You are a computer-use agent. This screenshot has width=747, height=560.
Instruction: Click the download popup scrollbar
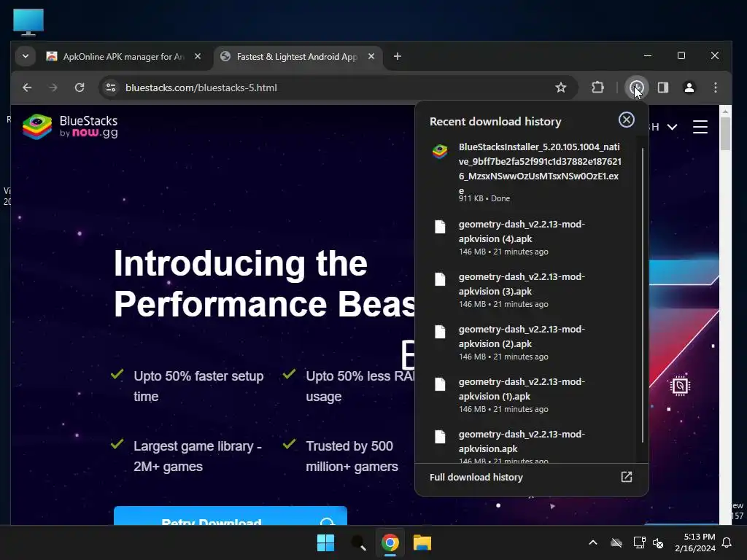643,295
